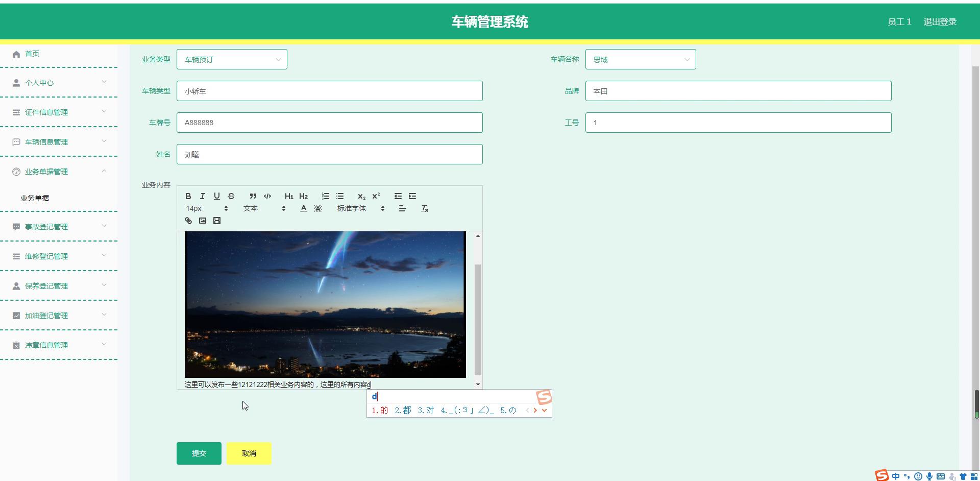Insert a video in the editor
The image size is (980, 481).
click(x=217, y=221)
